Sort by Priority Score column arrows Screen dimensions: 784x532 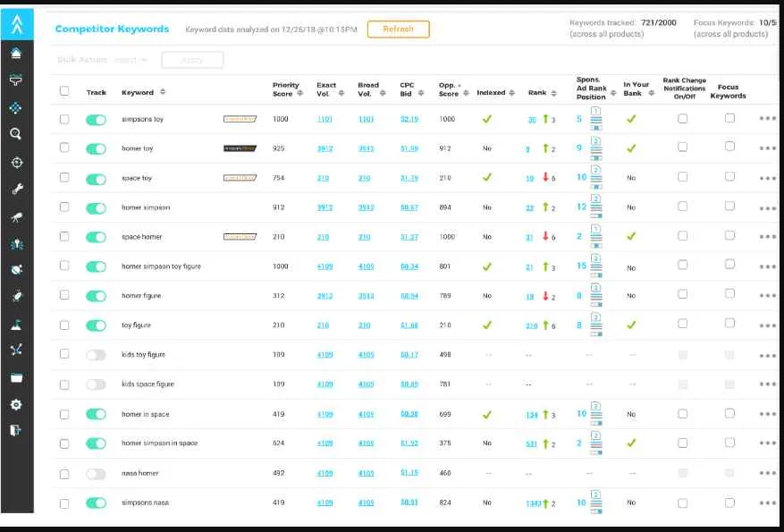(299, 91)
